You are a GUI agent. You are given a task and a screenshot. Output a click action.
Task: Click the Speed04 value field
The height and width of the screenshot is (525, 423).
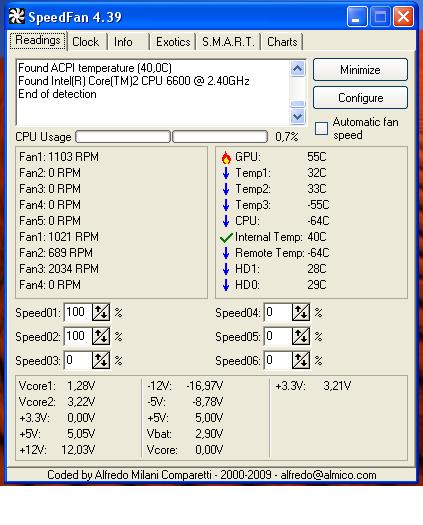pyautogui.click(x=278, y=312)
